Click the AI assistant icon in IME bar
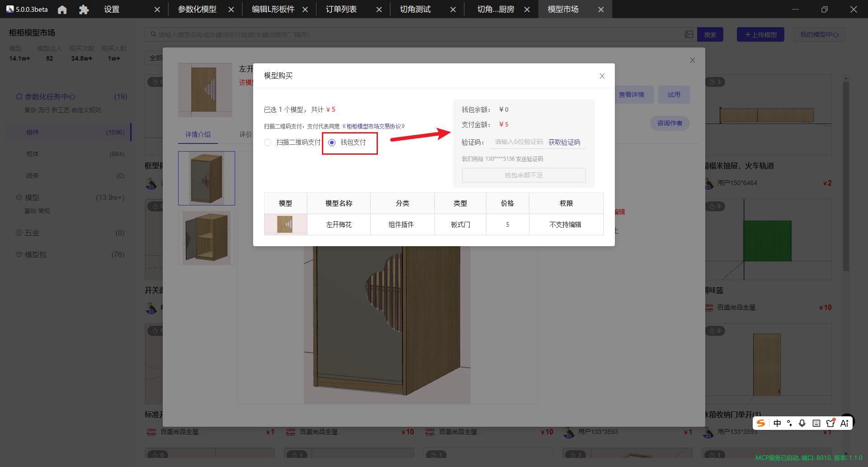 844,423
